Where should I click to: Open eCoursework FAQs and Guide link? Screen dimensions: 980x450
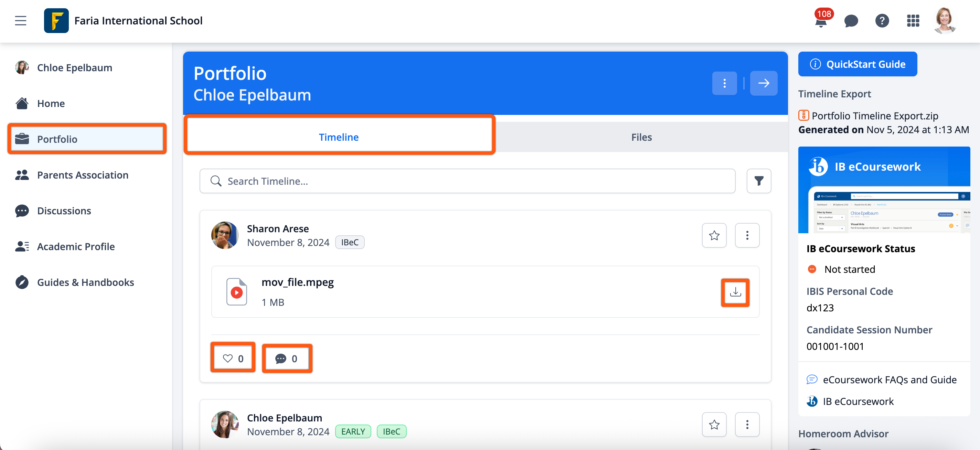point(889,379)
